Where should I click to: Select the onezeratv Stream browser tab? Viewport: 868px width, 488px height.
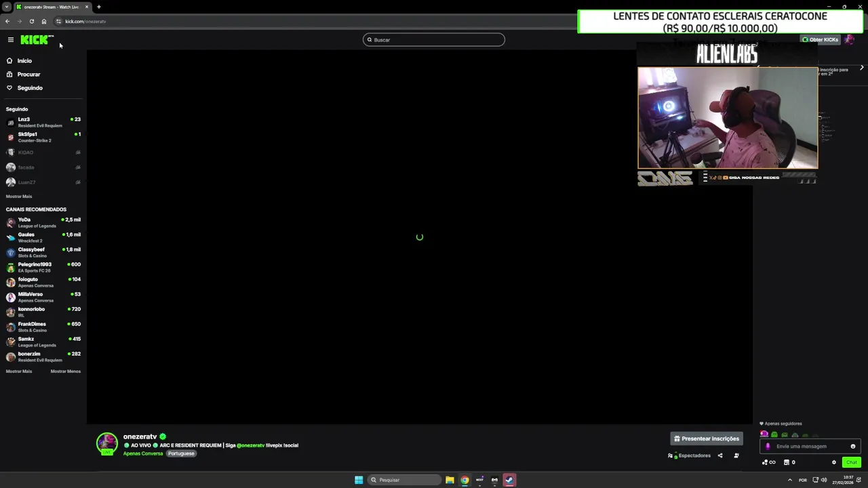point(52,7)
